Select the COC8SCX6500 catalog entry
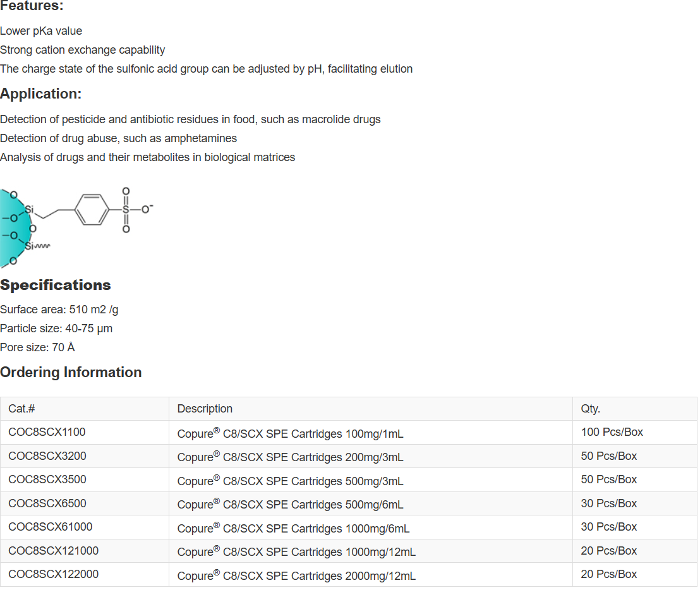 (47, 503)
